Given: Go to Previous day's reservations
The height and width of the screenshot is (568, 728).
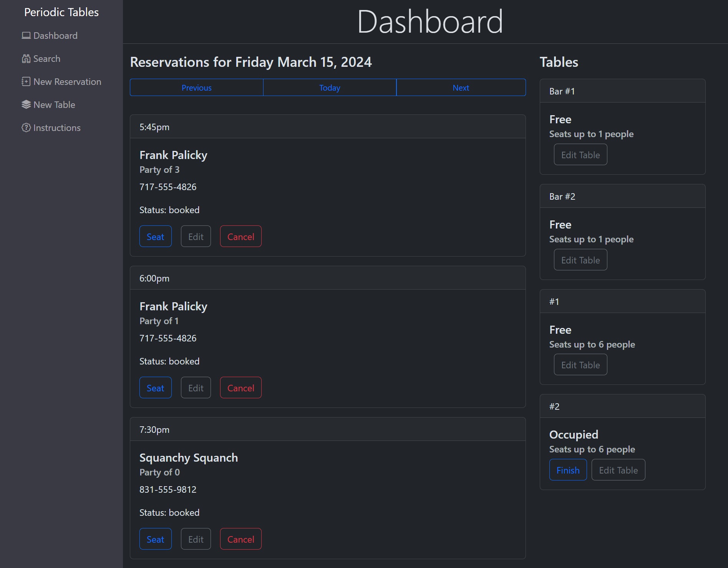Looking at the screenshot, I should click(x=196, y=88).
